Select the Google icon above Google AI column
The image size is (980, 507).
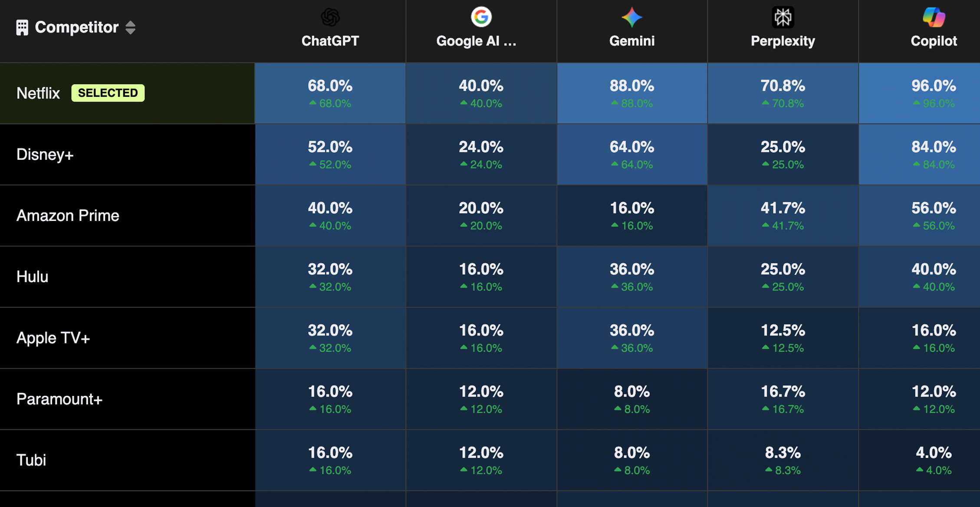click(x=480, y=16)
